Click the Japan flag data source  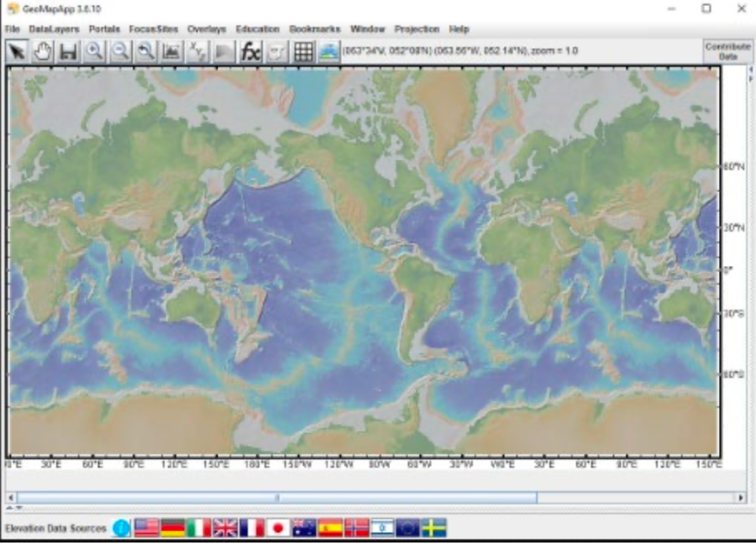click(278, 528)
